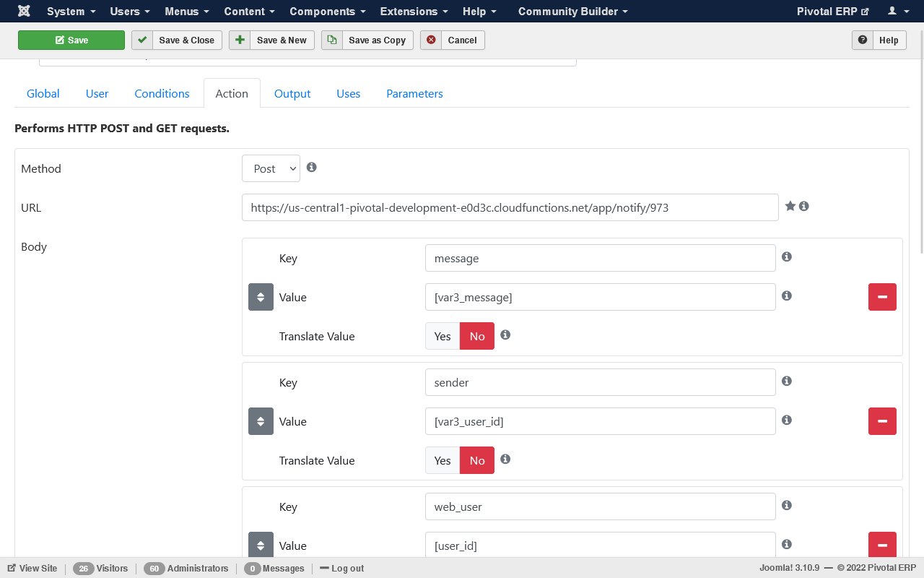Open the Extensions menu
This screenshot has height=578, width=924.
pyautogui.click(x=414, y=11)
